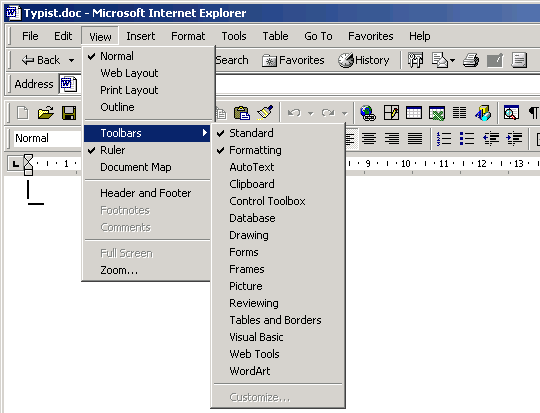
Task: Apply Bullets list icon
Action: (x=467, y=138)
